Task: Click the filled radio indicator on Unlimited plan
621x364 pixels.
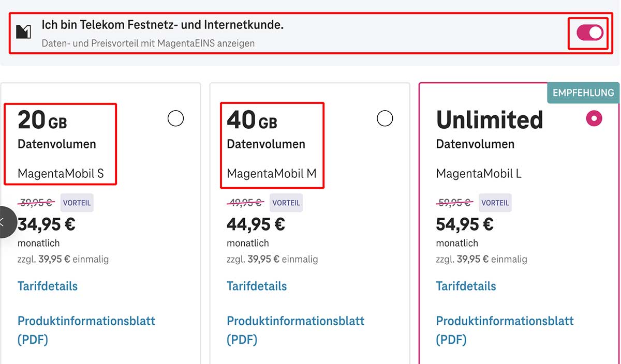Action: [594, 118]
